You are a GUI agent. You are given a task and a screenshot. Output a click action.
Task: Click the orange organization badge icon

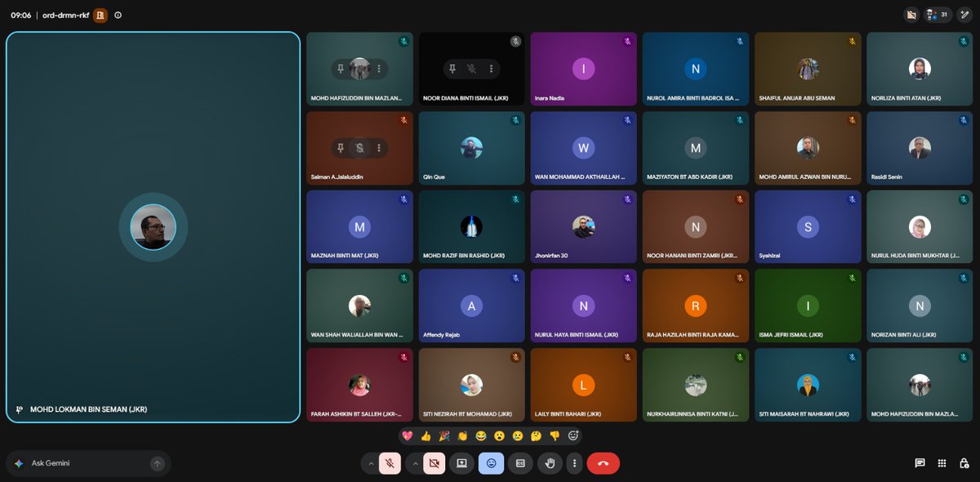coord(100,15)
